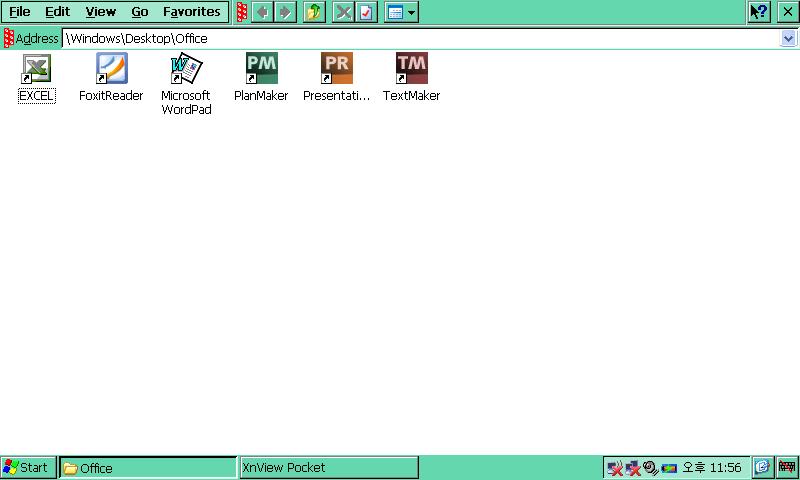Select the PlanMaker shortcut icon
This screenshot has width=800, height=480.
pos(261,68)
